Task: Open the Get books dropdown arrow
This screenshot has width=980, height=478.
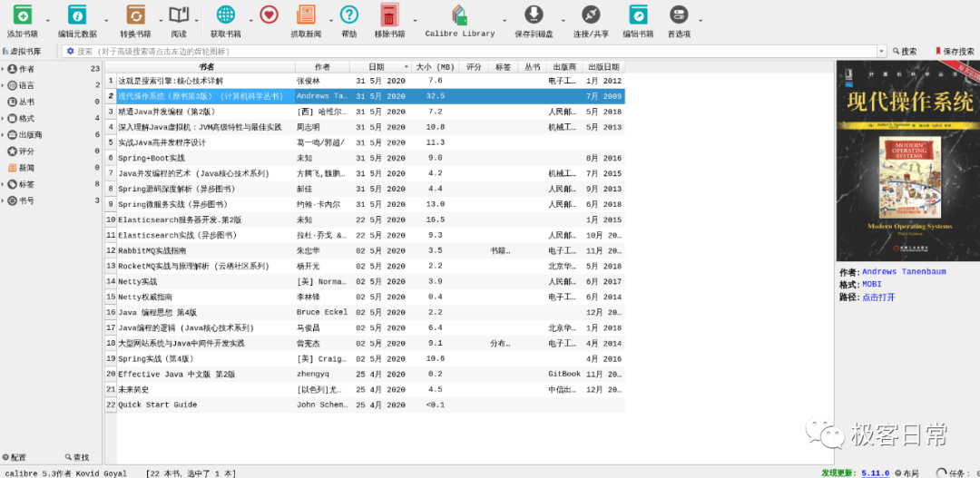Action: (250, 20)
